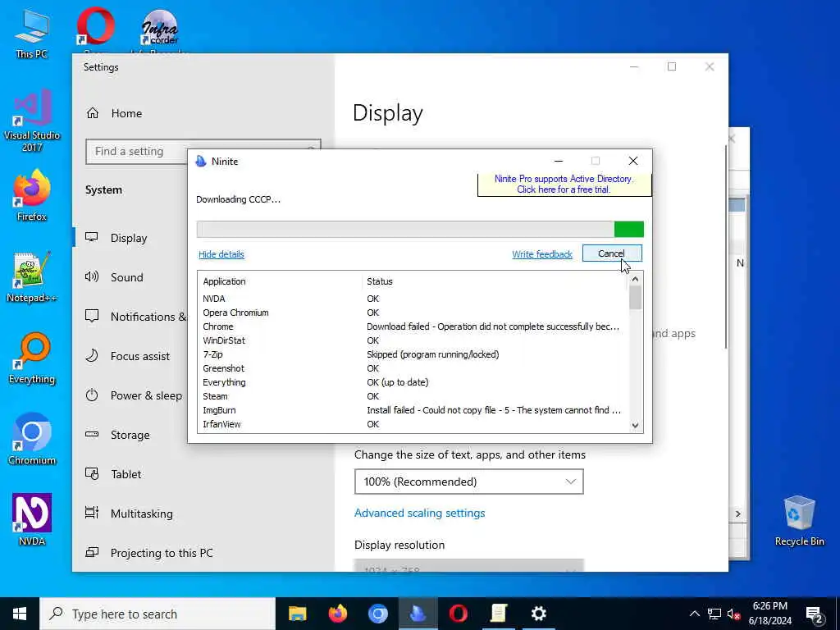Screen dimensions: 840x630
Task: Select the Greenshot row in Ninite list
Action: pos(412,368)
